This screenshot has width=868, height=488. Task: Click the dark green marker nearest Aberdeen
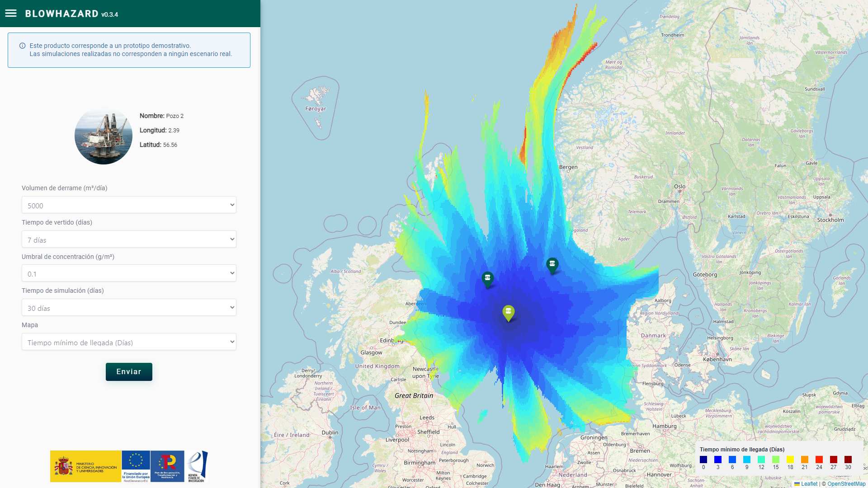tap(487, 280)
